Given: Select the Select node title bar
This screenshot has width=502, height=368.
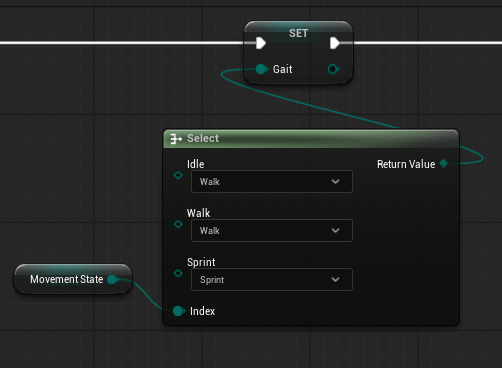Looking at the screenshot, I should (311, 139).
